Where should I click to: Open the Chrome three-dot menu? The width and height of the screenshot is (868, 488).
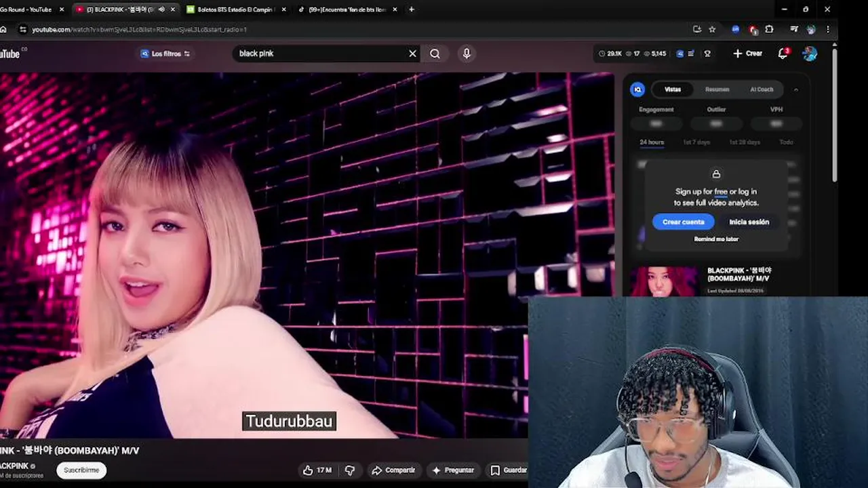click(828, 29)
